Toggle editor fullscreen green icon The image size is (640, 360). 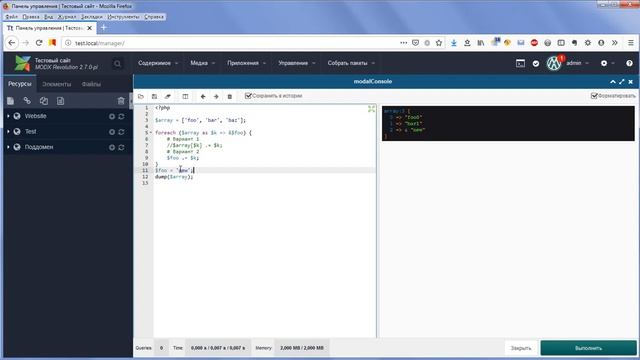pos(371,109)
